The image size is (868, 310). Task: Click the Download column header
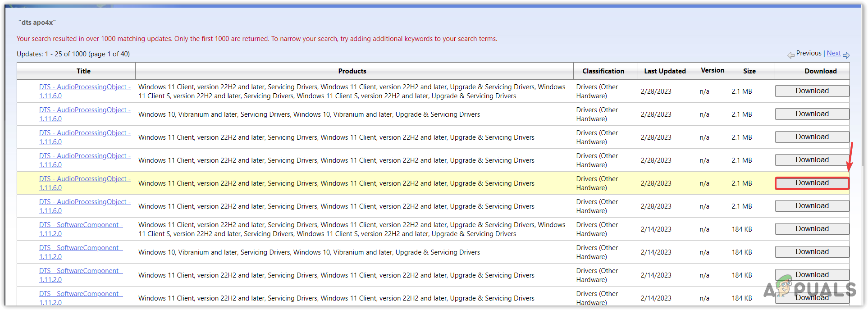(820, 71)
